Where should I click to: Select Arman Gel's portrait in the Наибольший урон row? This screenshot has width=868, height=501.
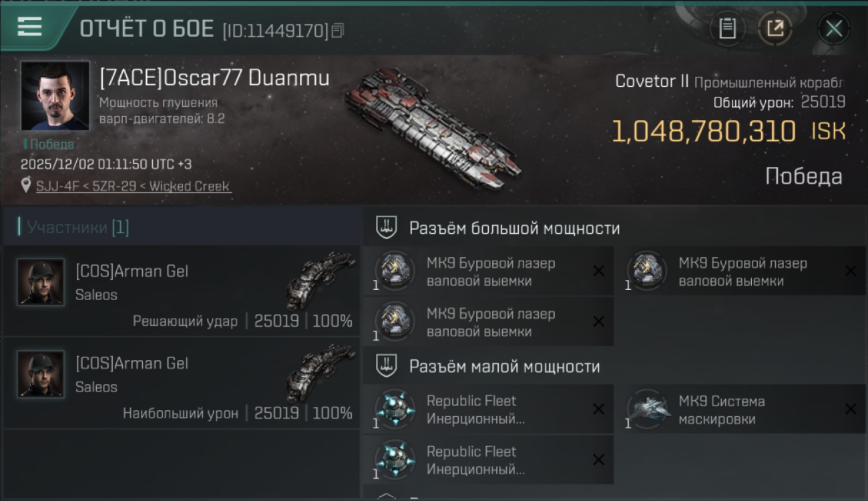click(x=41, y=374)
